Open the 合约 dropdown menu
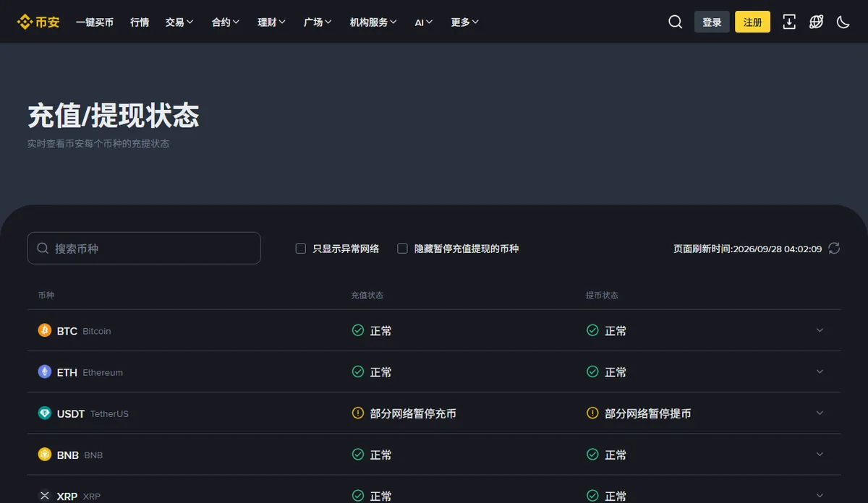This screenshot has height=503, width=868. click(226, 22)
